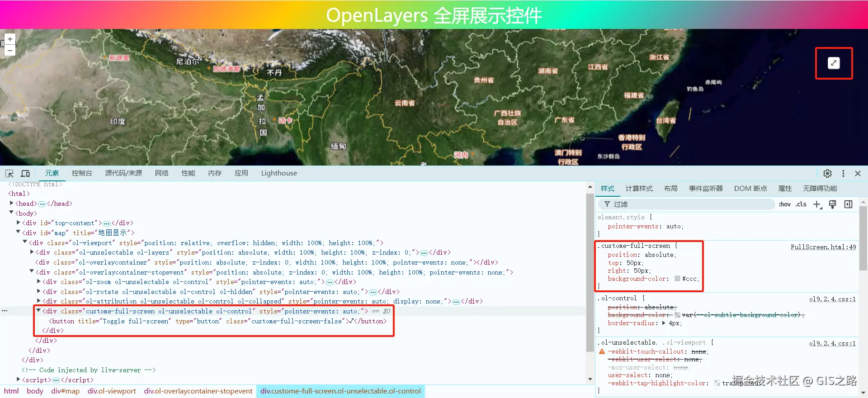
Task: Open the 内存 tab
Action: (x=215, y=173)
